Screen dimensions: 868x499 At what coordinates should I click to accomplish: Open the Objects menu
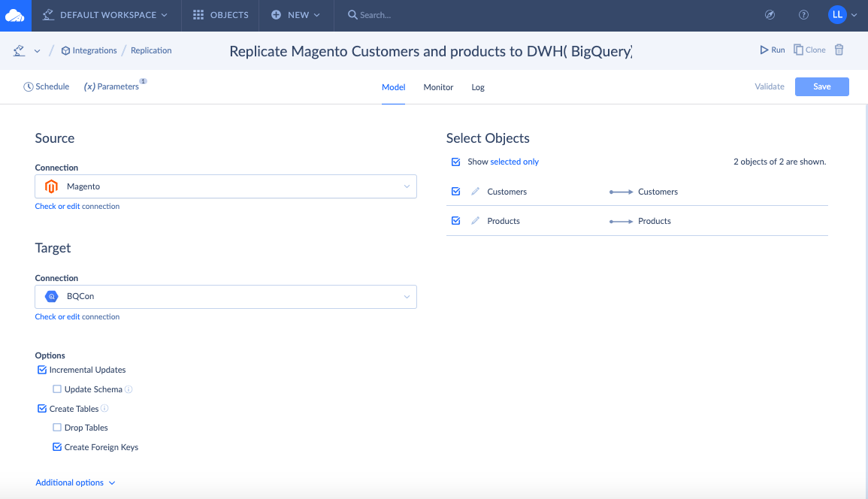pos(220,15)
